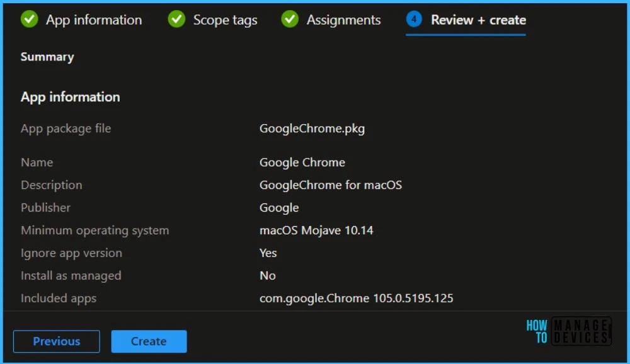Go to the Scope tags step
630x364 pixels.
[213, 20]
